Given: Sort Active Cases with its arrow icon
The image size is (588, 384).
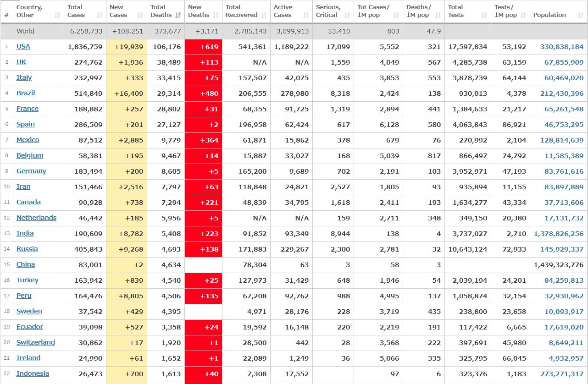Looking at the screenshot, I should (x=305, y=15).
